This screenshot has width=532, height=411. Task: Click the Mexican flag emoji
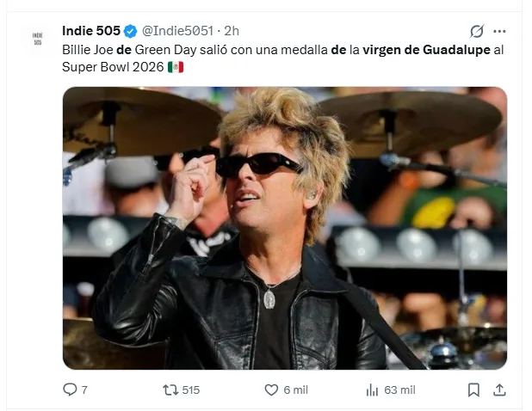[176, 67]
